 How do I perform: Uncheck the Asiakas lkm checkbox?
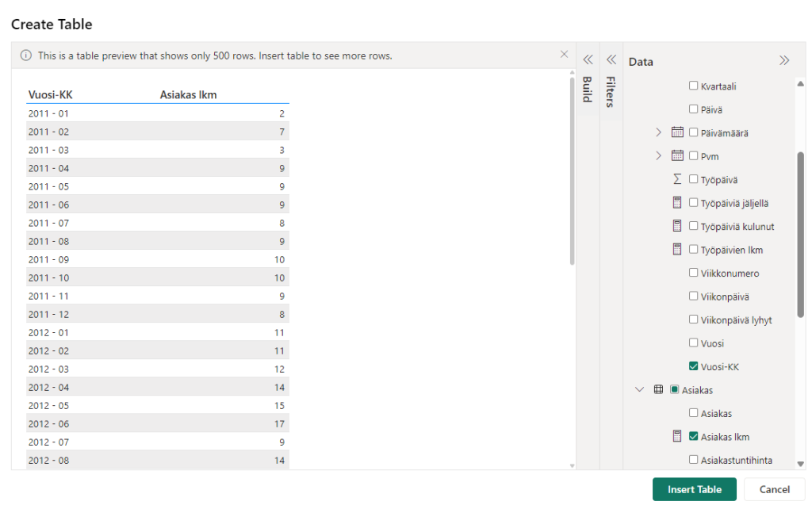pos(693,436)
